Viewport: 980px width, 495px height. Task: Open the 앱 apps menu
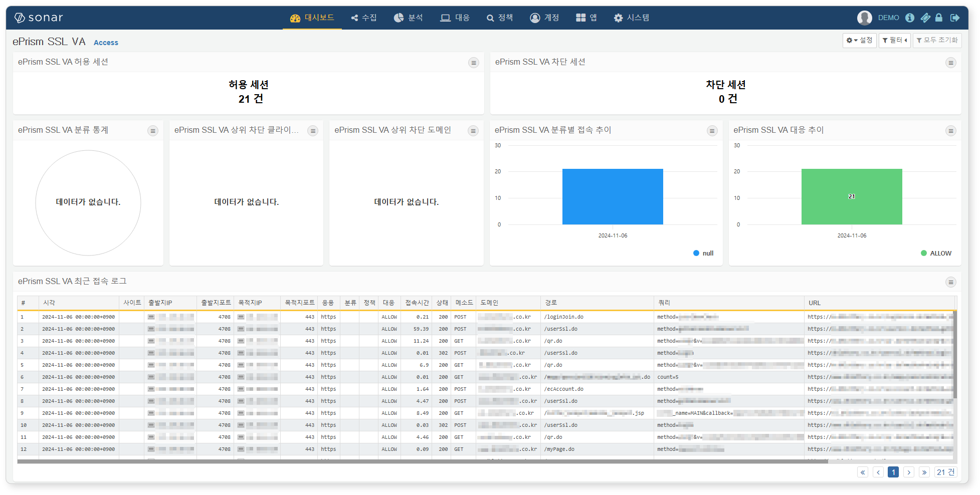point(586,18)
